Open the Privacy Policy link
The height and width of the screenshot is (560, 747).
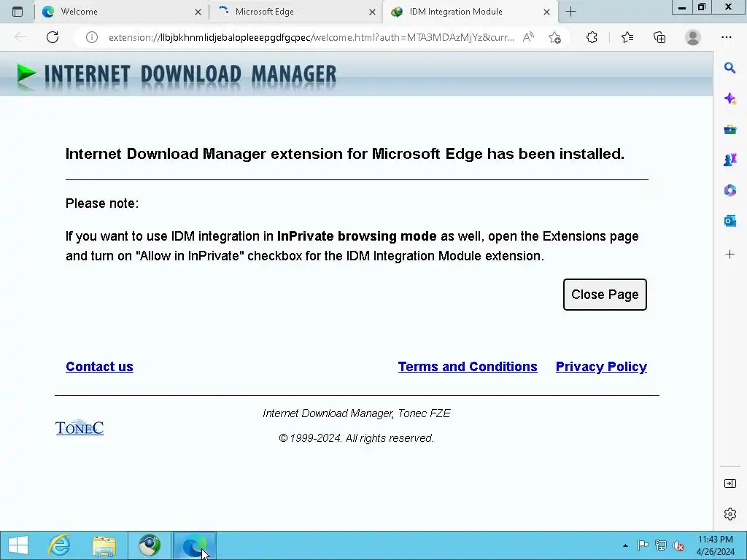(601, 367)
